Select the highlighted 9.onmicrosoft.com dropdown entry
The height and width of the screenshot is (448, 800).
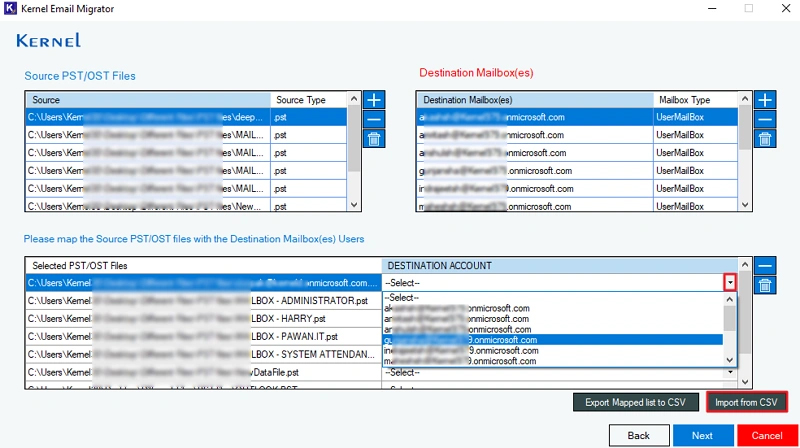(553, 340)
